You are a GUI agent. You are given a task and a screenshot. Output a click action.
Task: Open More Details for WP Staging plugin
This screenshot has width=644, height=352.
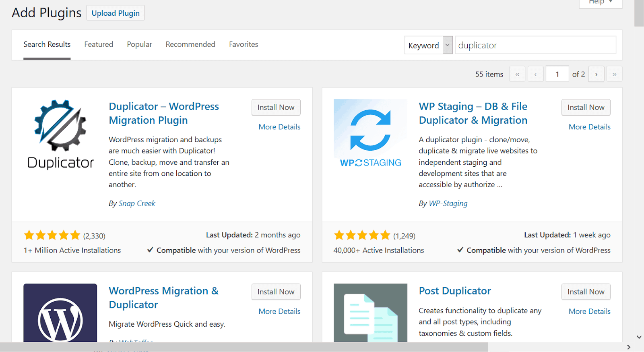590,127
